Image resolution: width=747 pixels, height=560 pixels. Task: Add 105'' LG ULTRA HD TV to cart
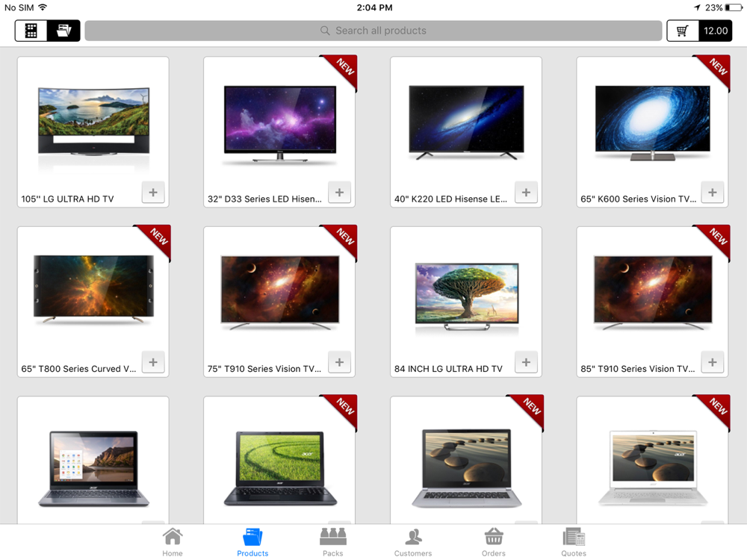(x=153, y=193)
